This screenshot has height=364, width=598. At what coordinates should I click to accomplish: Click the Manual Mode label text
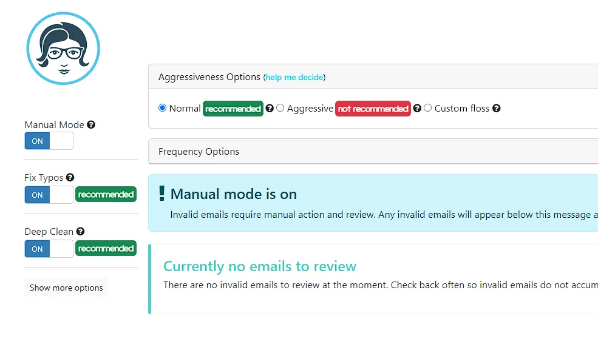(54, 124)
